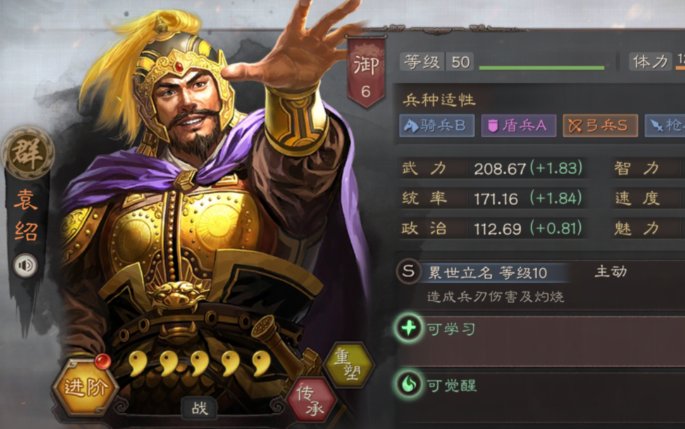Select the 盾兵A shield troop tag
Viewport: 685px width, 429px height.
[x=519, y=126]
